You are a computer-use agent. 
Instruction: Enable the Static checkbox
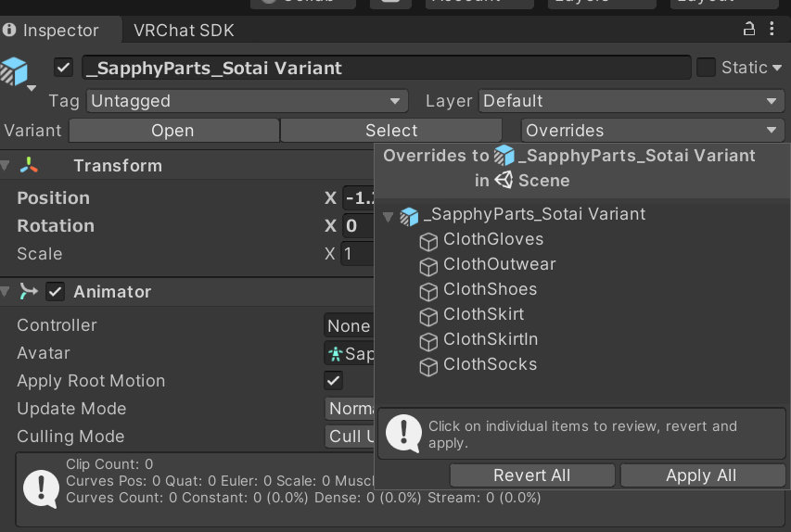(706, 68)
